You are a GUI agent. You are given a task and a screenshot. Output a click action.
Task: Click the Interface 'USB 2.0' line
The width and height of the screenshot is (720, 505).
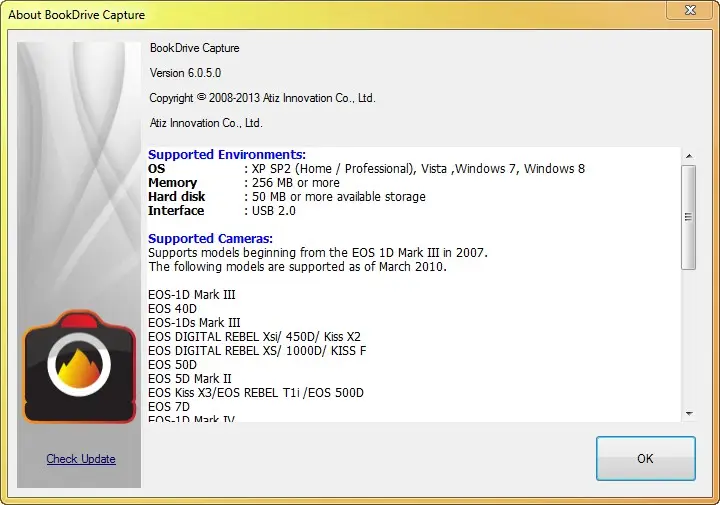pyautogui.click(x=222, y=211)
